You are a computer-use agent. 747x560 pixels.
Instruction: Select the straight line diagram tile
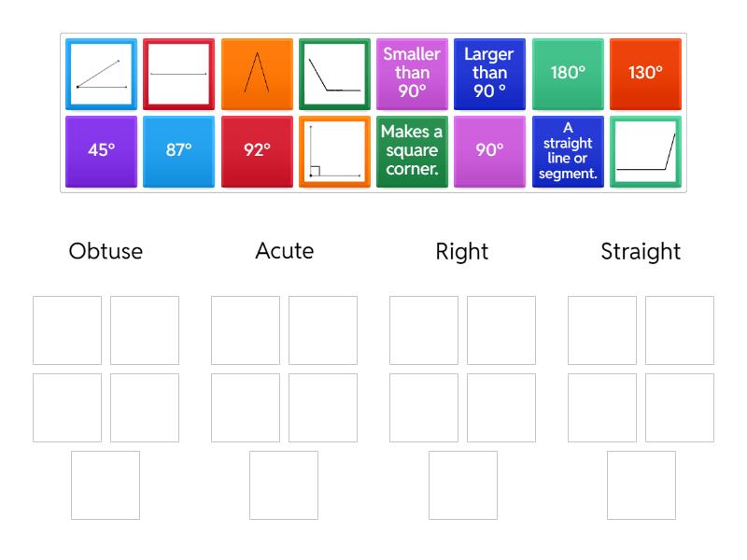click(178, 74)
